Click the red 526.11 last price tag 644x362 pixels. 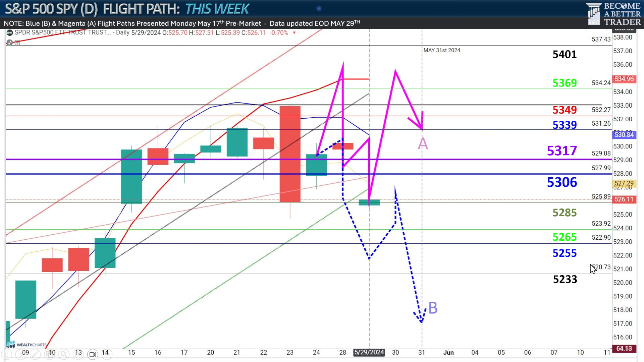[624, 199]
